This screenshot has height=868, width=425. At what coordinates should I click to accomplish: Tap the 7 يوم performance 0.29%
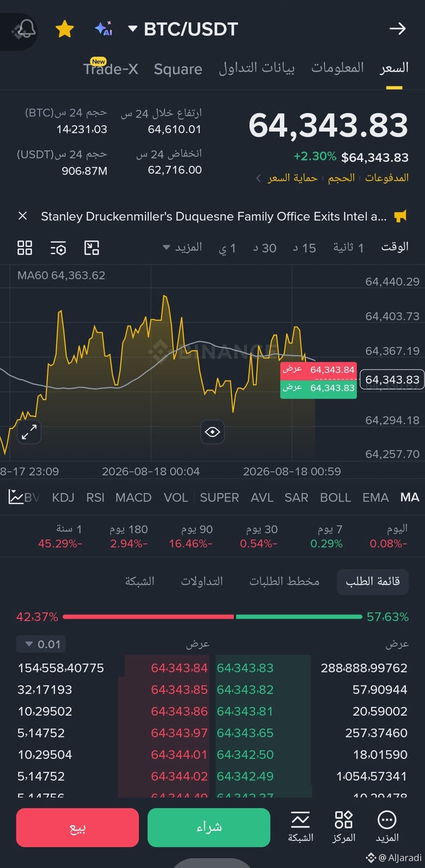326,536
